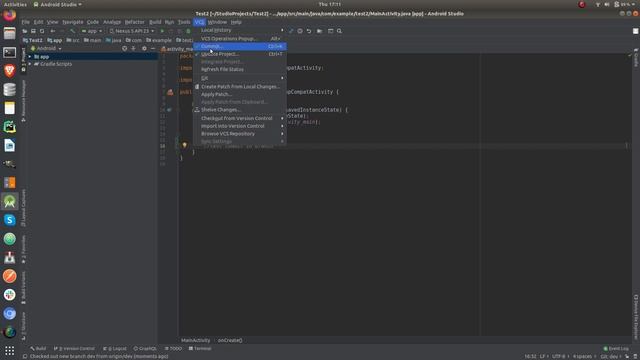Click the Revert undo arrow icon
Viewport: 640px width, 360px height.
309,31
